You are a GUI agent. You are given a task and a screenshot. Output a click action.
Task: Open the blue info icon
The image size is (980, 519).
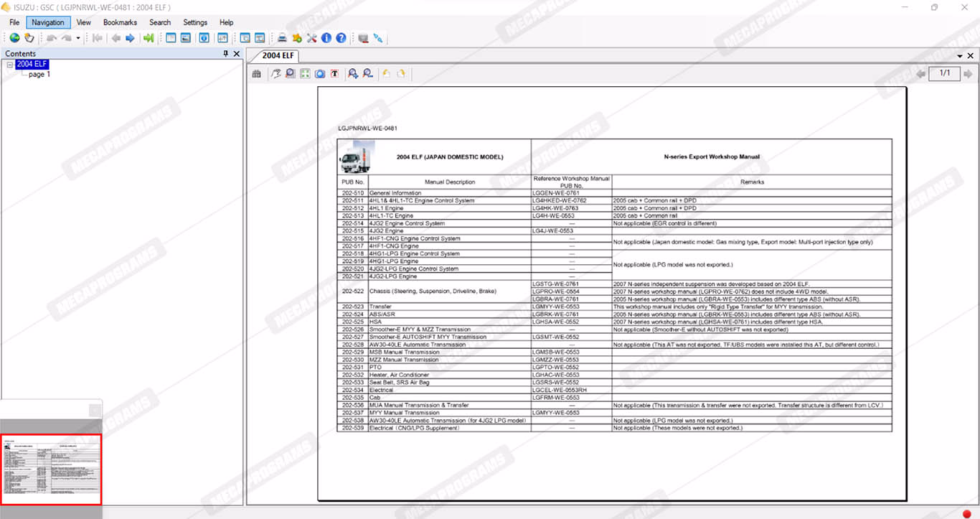tap(326, 38)
